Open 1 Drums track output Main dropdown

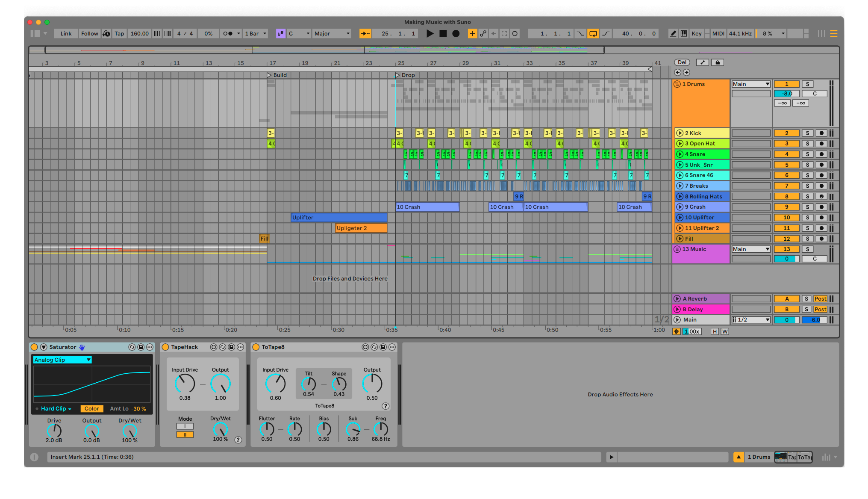pos(750,84)
